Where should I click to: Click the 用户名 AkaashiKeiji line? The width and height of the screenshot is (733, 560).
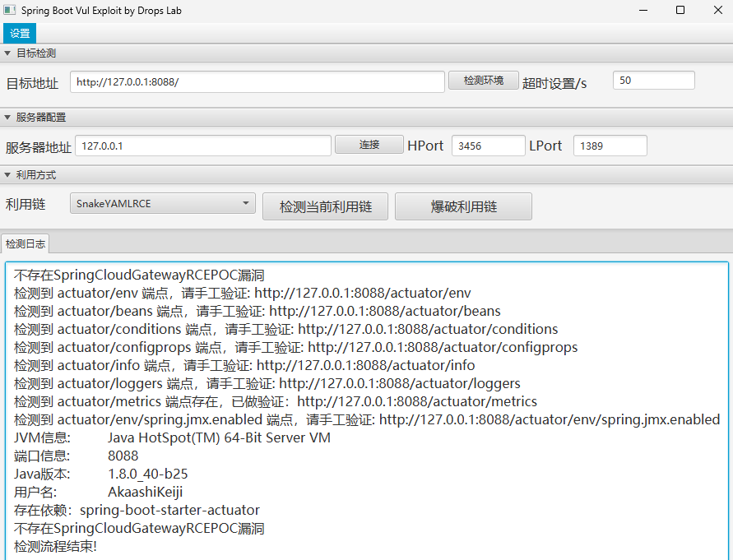98,493
